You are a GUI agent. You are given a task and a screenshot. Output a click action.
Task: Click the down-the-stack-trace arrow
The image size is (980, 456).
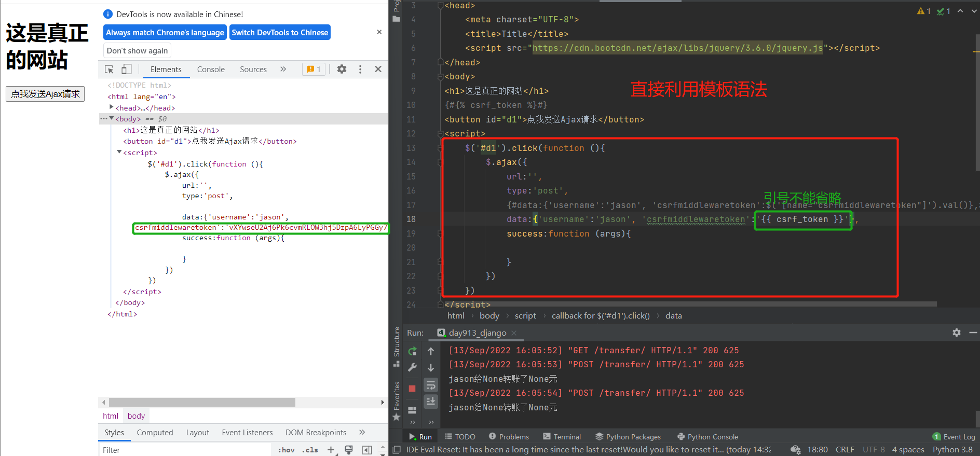(431, 368)
